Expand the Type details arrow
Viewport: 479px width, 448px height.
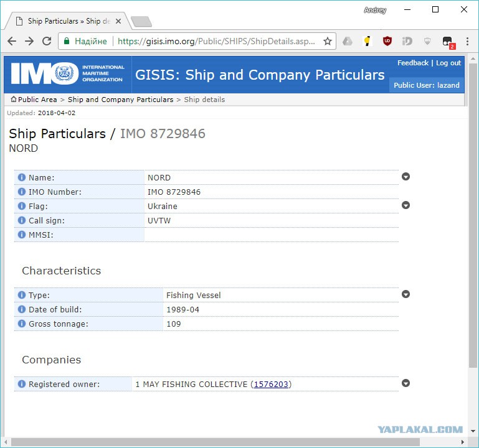[x=405, y=294]
